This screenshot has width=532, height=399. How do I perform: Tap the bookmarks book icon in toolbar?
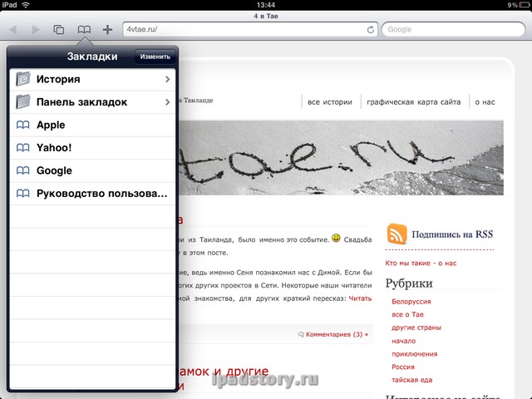pyautogui.click(x=84, y=30)
